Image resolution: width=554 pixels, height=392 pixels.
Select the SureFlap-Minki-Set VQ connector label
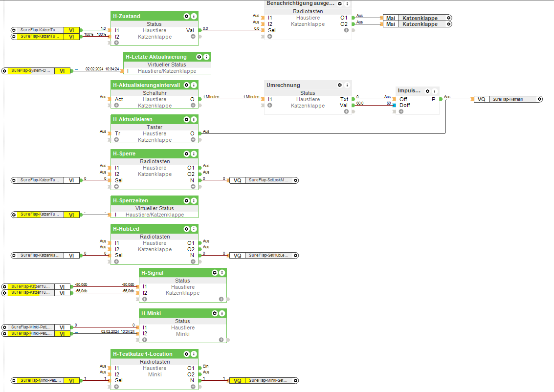click(268, 380)
